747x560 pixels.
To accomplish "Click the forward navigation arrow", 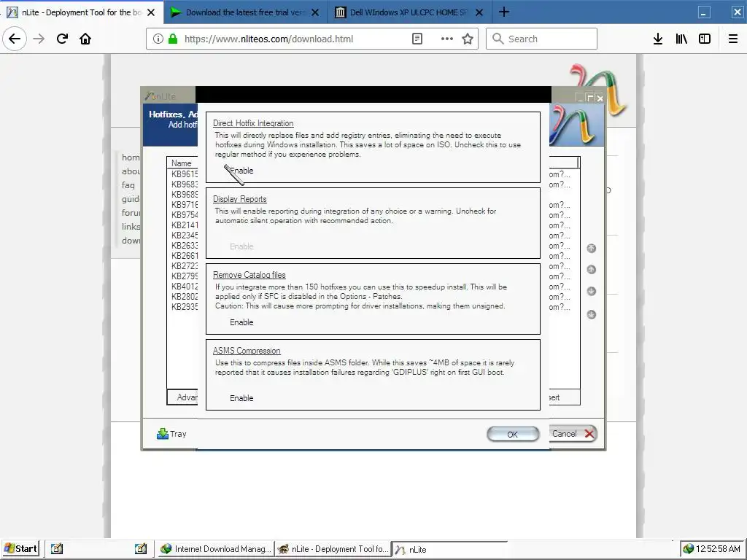I will (x=39, y=39).
